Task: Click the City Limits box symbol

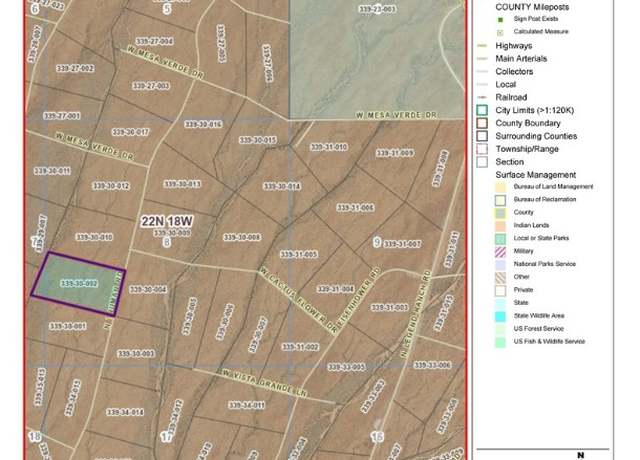Action: point(482,110)
